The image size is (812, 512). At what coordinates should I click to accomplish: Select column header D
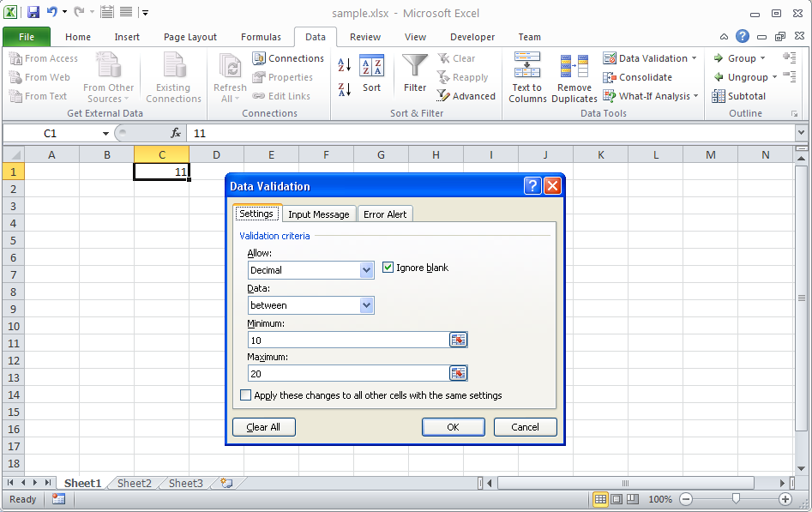click(216, 154)
